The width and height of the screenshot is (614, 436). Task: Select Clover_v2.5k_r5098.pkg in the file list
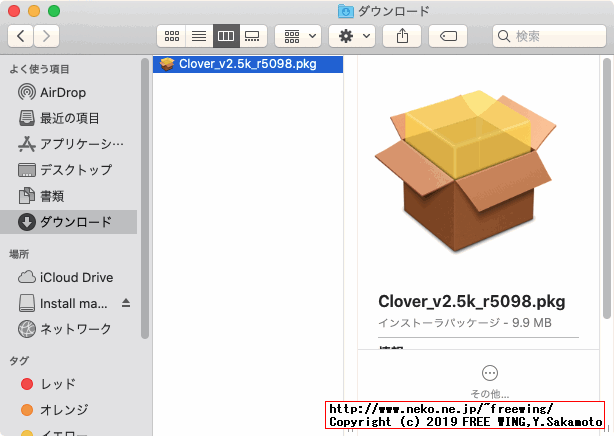[x=248, y=64]
